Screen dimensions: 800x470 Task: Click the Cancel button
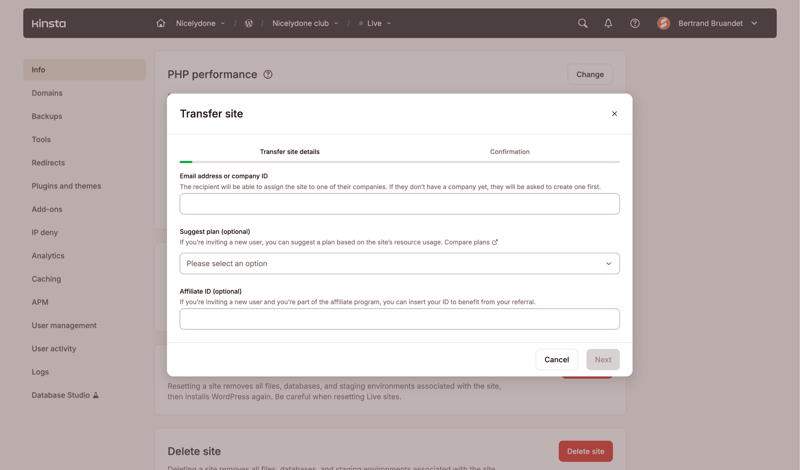[x=557, y=359]
